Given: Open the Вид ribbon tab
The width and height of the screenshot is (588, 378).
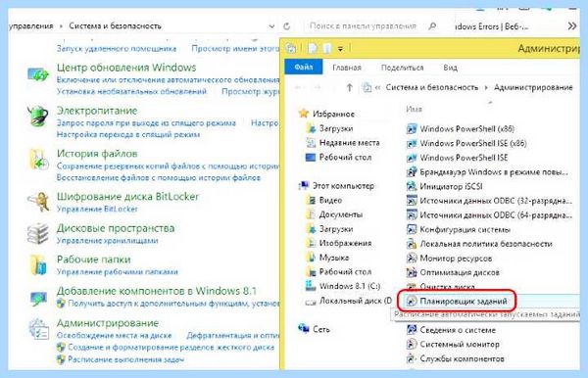Looking at the screenshot, I should click(450, 68).
